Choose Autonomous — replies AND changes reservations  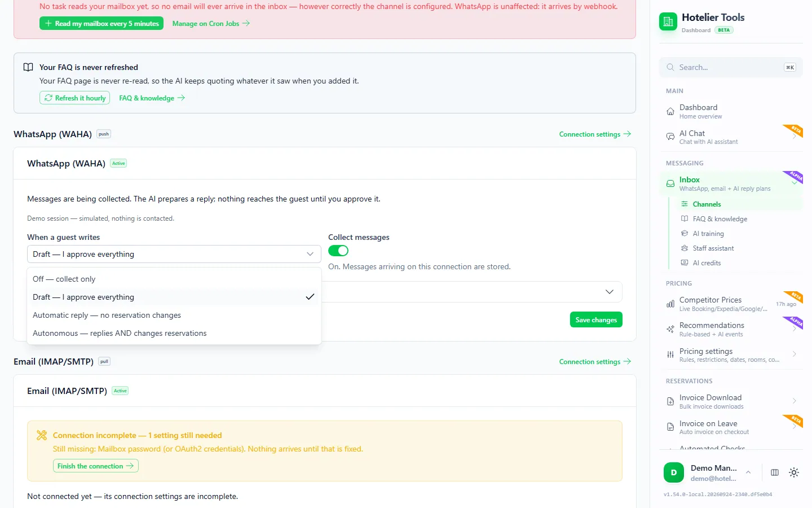click(x=174, y=333)
